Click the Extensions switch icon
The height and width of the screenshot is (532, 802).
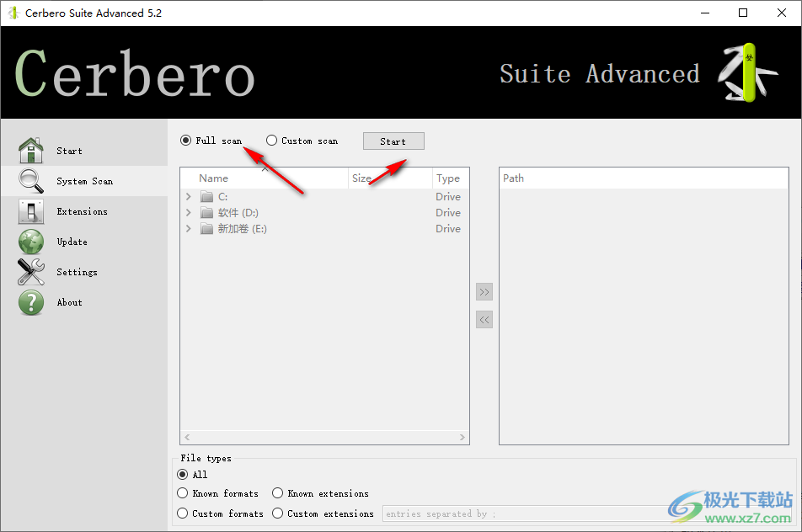click(30, 211)
